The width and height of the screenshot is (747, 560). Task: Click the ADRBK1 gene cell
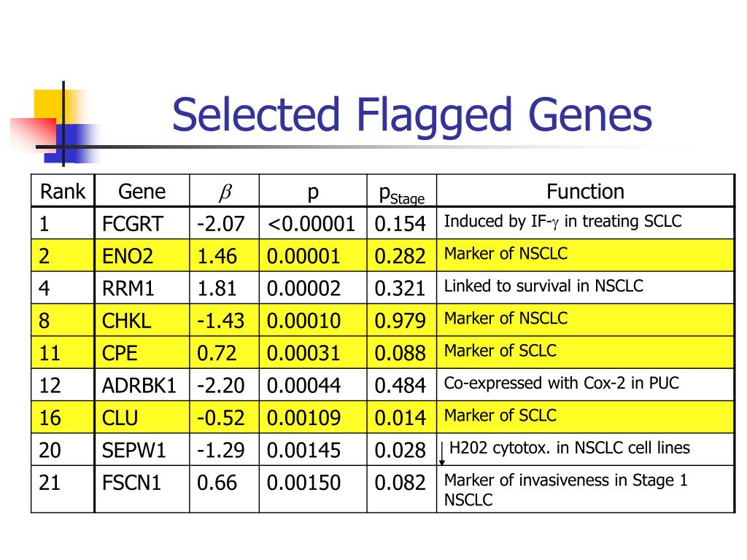click(142, 385)
